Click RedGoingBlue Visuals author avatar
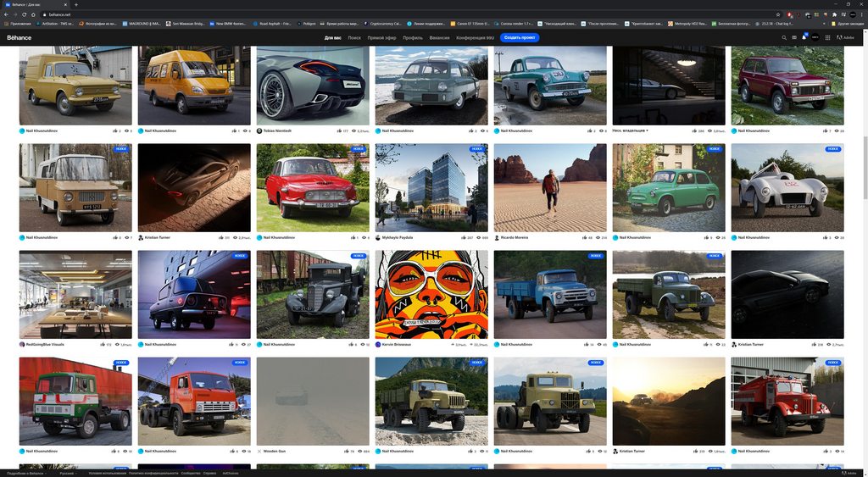The width and height of the screenshot is (868, 477). [22, 344]
